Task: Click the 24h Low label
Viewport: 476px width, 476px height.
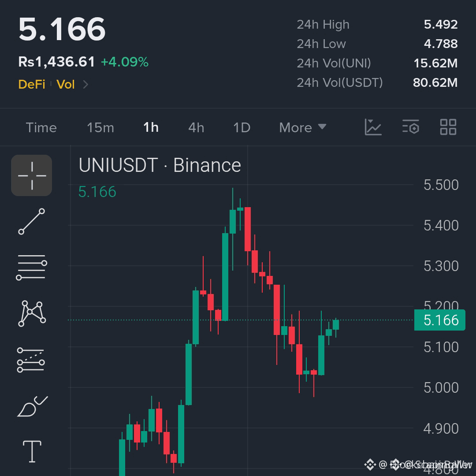Action: 321,44
